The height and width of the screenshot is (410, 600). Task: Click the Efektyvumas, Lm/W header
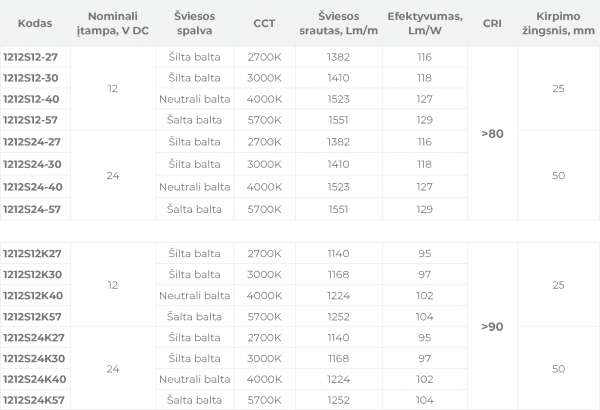tap(425, 23)
